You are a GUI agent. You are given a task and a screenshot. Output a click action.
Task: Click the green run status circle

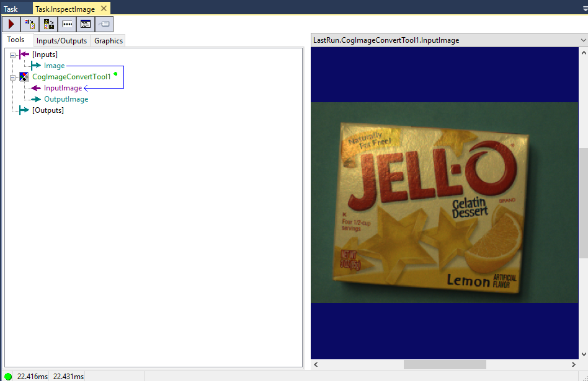pos(8,376)
